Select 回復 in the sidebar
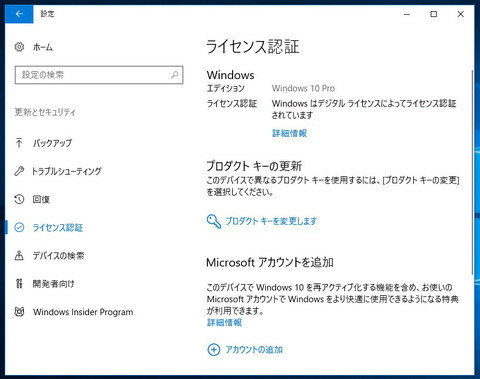480x379 pixels. click(41, 199)
